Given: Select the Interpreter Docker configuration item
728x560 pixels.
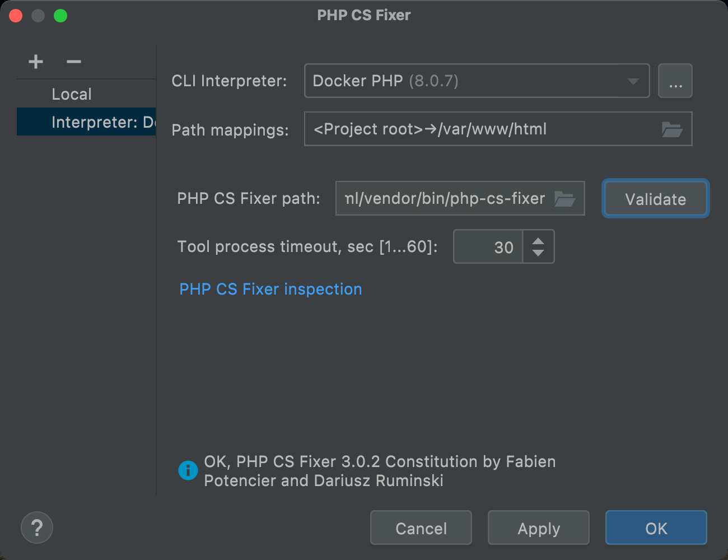Looking at the screenshot, I should click(101, 122).
